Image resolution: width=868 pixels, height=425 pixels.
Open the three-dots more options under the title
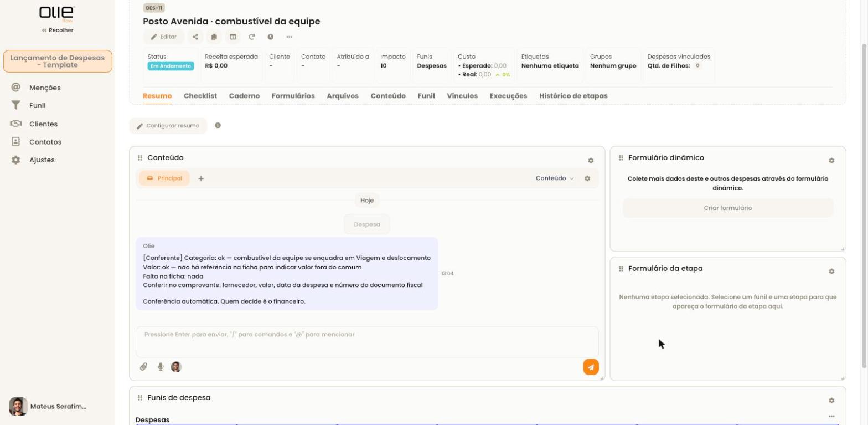click(x=290, y=37)
